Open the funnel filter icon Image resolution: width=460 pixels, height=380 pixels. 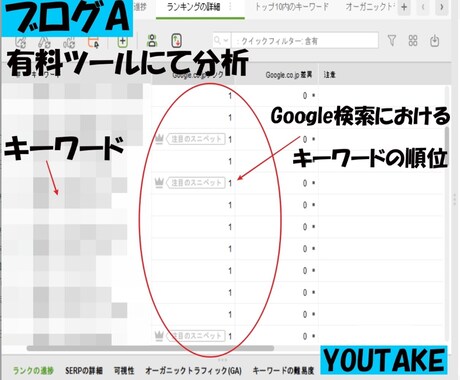click(392, 41)
